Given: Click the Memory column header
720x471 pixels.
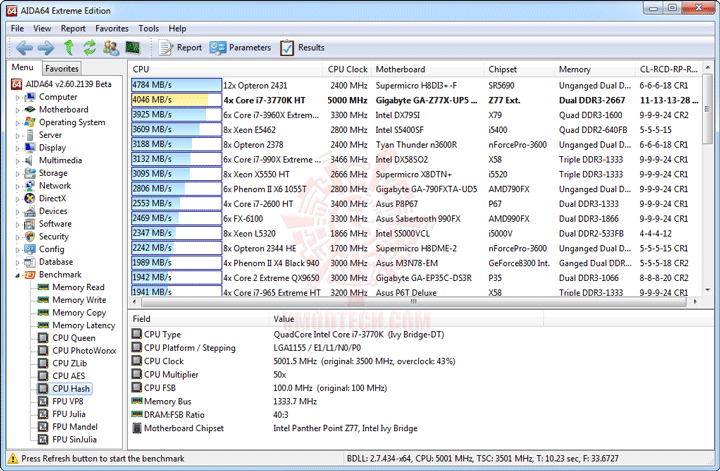Looking at the screenshot, I should point(595,69).
